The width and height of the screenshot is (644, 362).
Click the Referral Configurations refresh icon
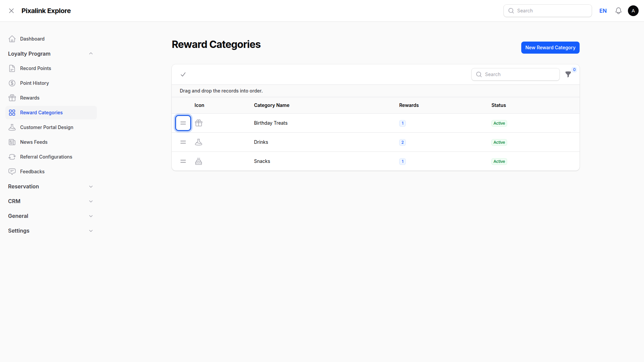(12, 157)
